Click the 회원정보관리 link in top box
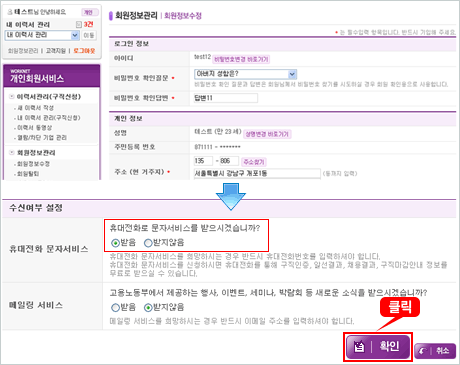Image resolution: width=460 pixels, height=365 pixels. (23, 51)
